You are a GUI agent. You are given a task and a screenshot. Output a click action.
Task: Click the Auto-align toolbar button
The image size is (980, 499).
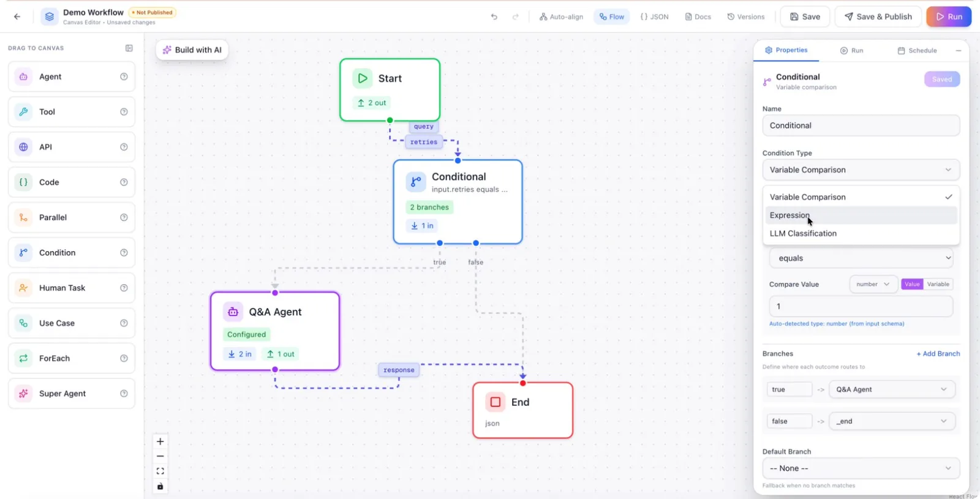561,17
